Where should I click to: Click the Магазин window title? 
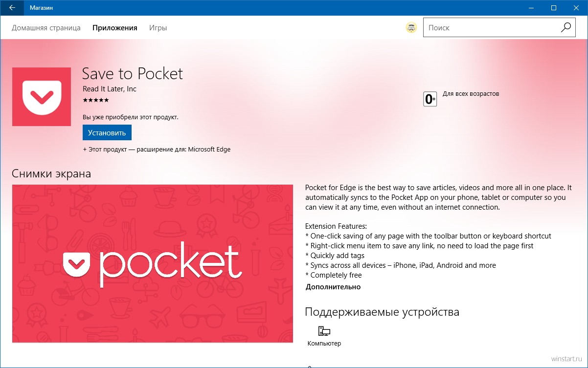pos(42,8)
